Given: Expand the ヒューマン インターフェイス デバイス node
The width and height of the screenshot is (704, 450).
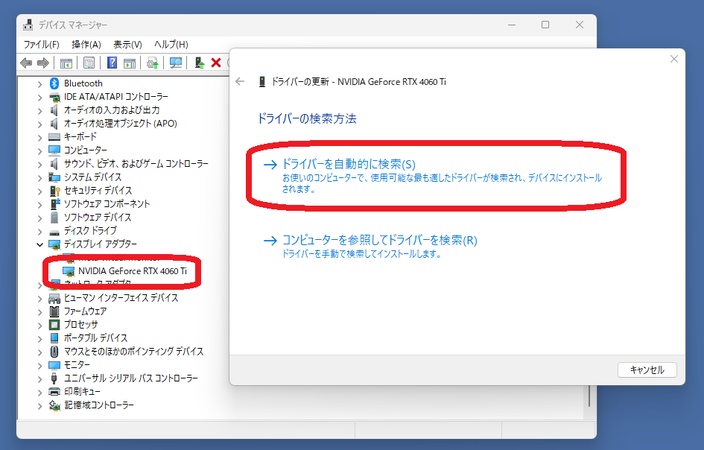Looking at the screenshot, I should (40, 298).
